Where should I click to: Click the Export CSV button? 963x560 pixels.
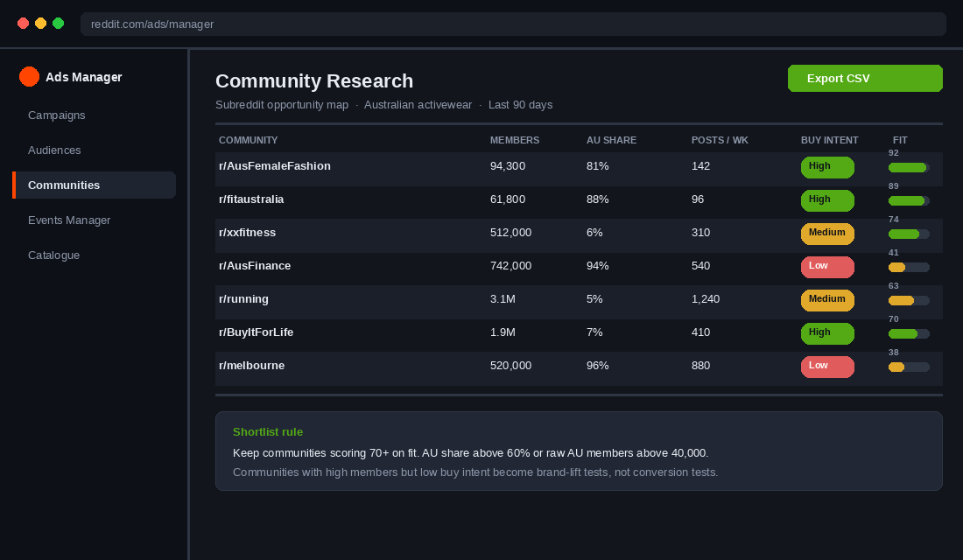865,79
